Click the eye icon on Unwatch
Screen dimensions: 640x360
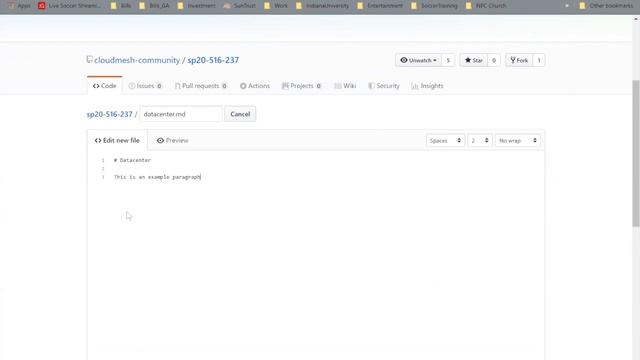(404, 60)
